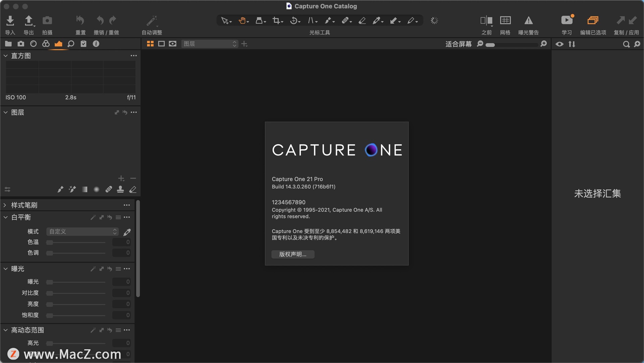Adjust the viewer zoom slider

click(512, 45)
